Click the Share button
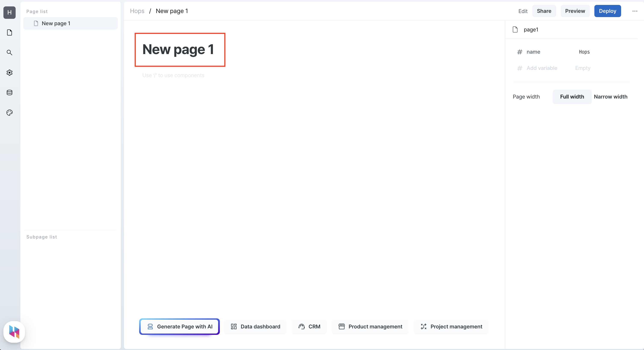 tap(544, 11)
